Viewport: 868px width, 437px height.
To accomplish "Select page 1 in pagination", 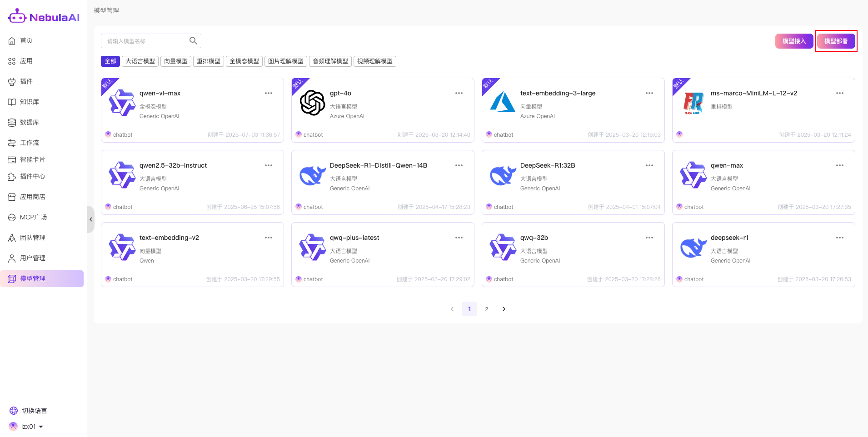I will [469, 309].
